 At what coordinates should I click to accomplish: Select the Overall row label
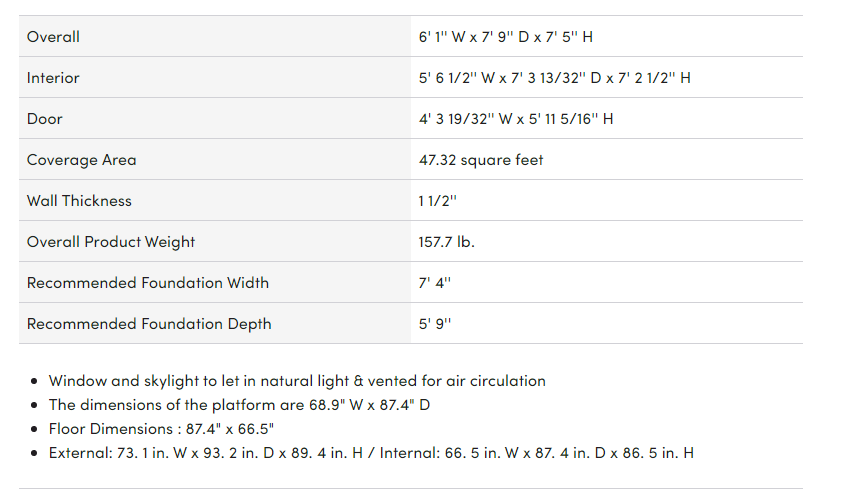(53, 37)
